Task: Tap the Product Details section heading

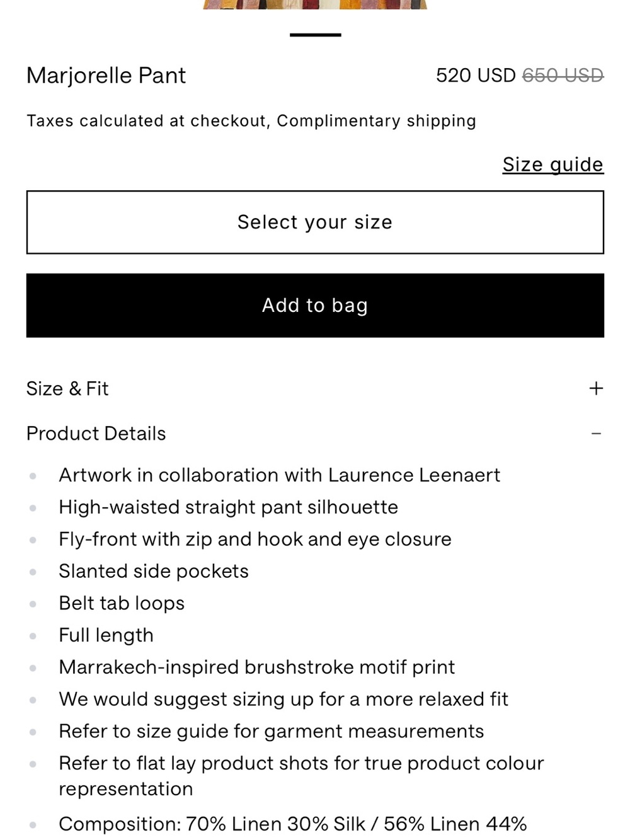Action: (96, 434)
